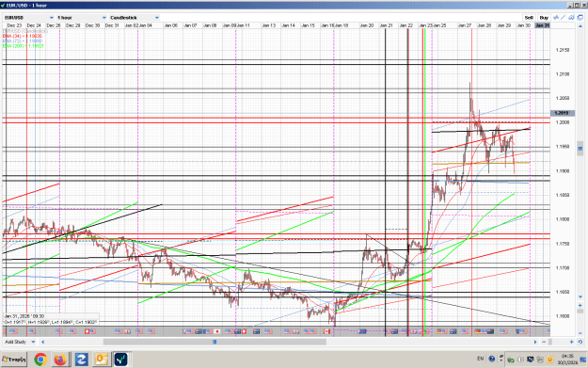Click the Sell button

529,18
